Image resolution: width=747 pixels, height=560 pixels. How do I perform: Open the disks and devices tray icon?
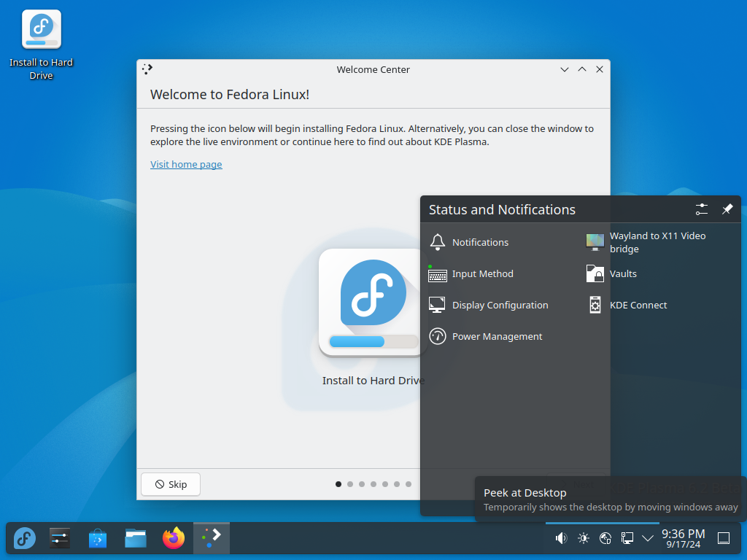click(x=605, y=539)
